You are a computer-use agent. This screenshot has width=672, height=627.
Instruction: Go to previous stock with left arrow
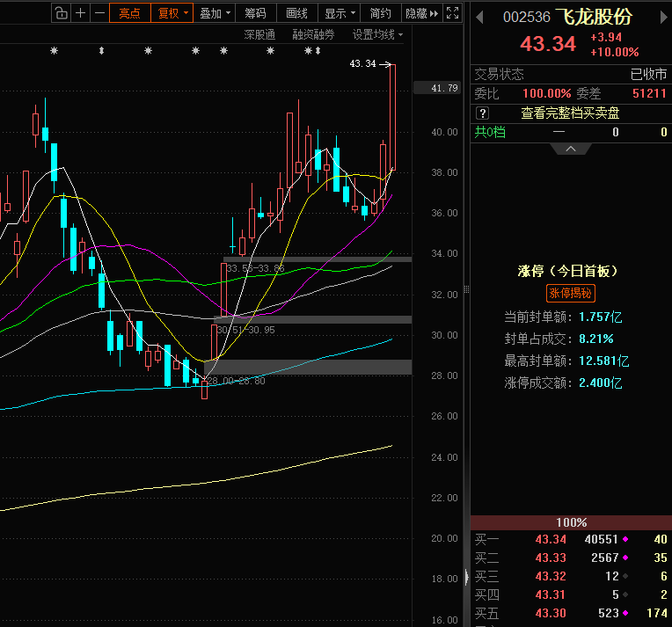479,17
